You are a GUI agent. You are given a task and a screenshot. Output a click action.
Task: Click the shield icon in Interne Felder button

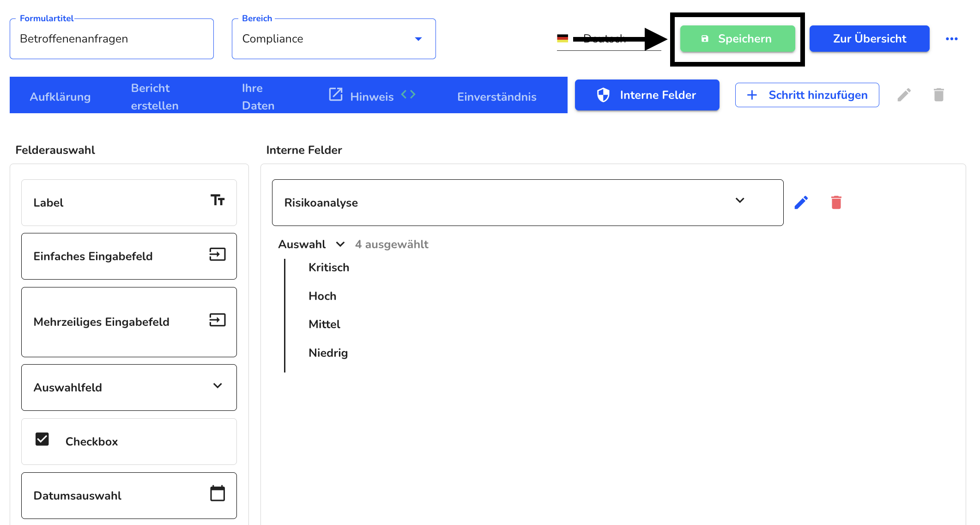coord(603,95)
